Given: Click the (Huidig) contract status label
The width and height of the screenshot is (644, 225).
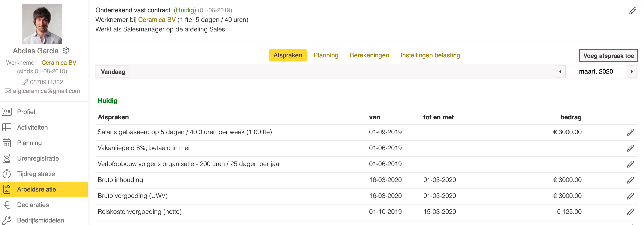Looking at the screenshot, I should coord(185,10).
